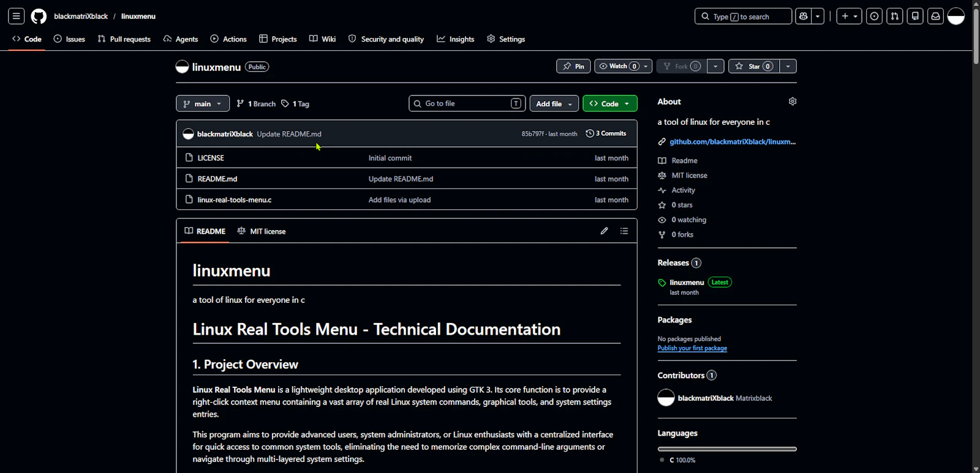Open the Agents tab
Screen dimensions: 980x473
[x=181, y=39]
